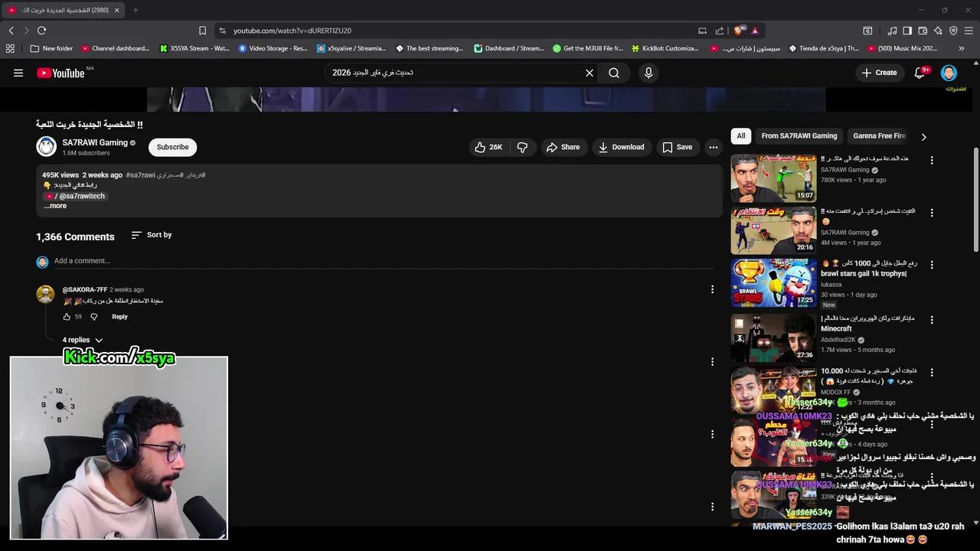980x551 pixels.
Task: Open YouTube notifications bell
Action: (920, 73)
